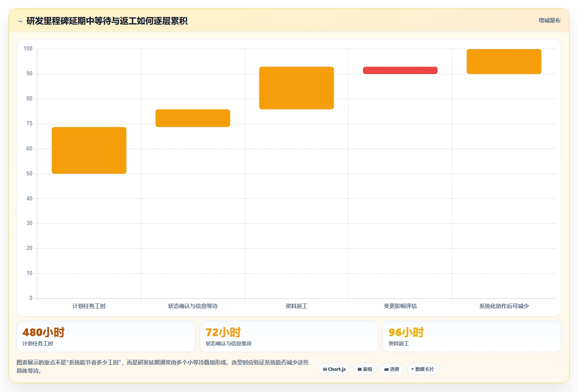Select the 计划任务工时 orange bar
The width and height of the screenshot is (578, 392).
point(89,150)
